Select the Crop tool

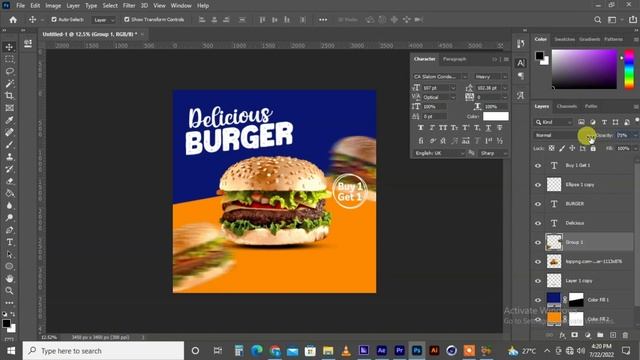[9, 96]
